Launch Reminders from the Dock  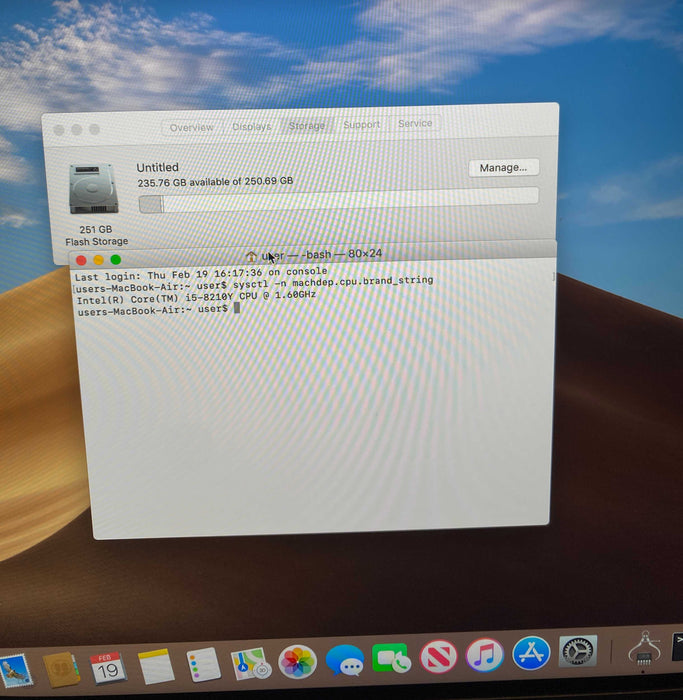pyautogui.click(x=203, y=664)
